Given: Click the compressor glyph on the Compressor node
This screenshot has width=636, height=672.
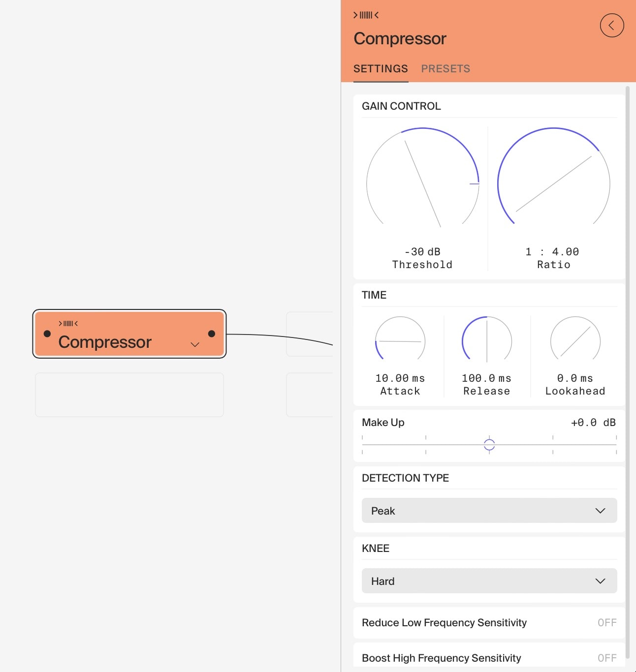Looking at the screenshot, I should 68,324.
